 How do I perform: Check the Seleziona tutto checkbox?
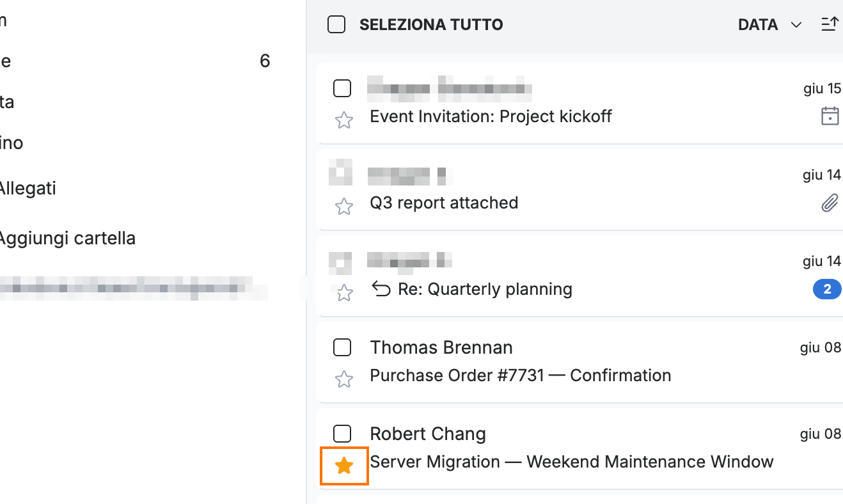tap(336, 24)
